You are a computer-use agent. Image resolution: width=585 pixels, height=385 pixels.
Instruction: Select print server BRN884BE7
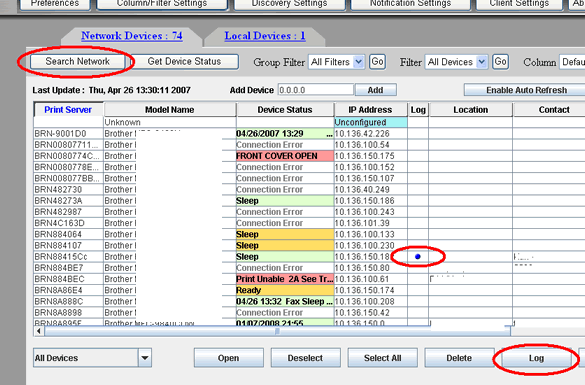coord(69,268)
